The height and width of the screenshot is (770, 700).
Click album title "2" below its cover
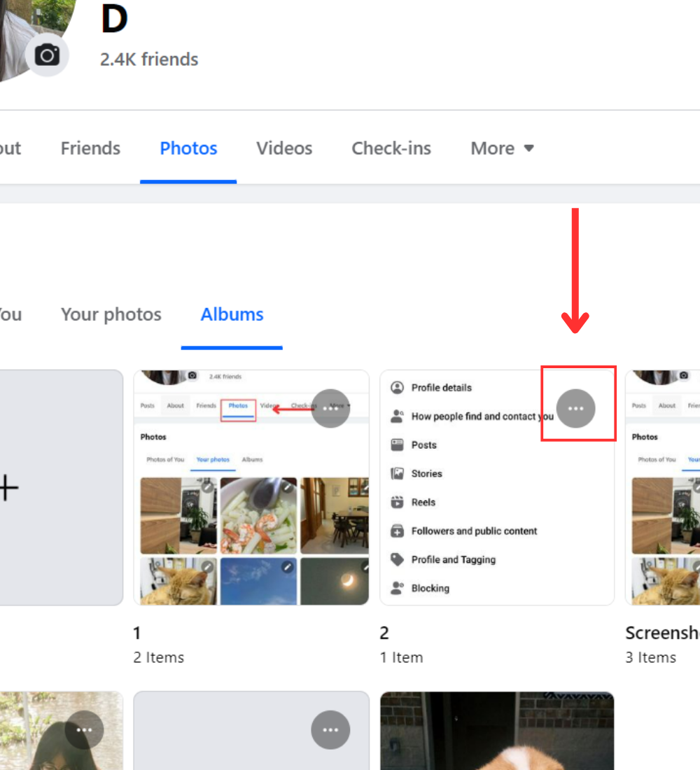(384, 633)
